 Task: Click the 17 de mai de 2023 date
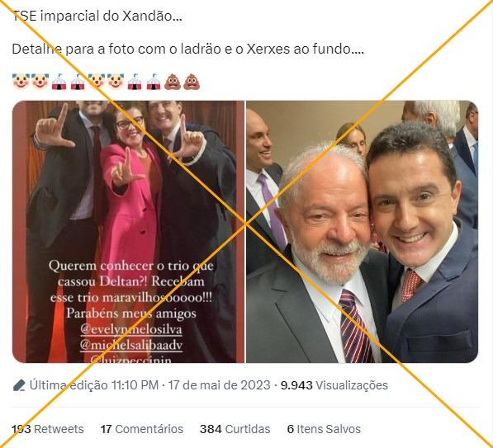[x=219, y=385]
